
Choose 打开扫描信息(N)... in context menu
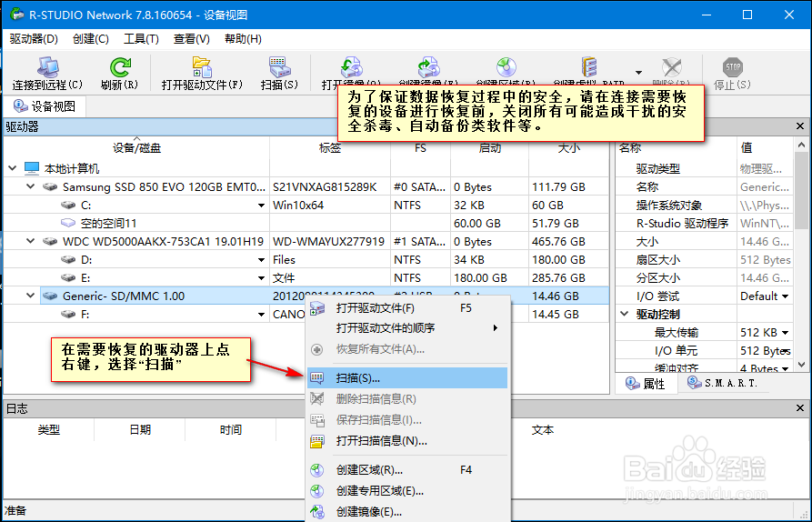(407, 441)
